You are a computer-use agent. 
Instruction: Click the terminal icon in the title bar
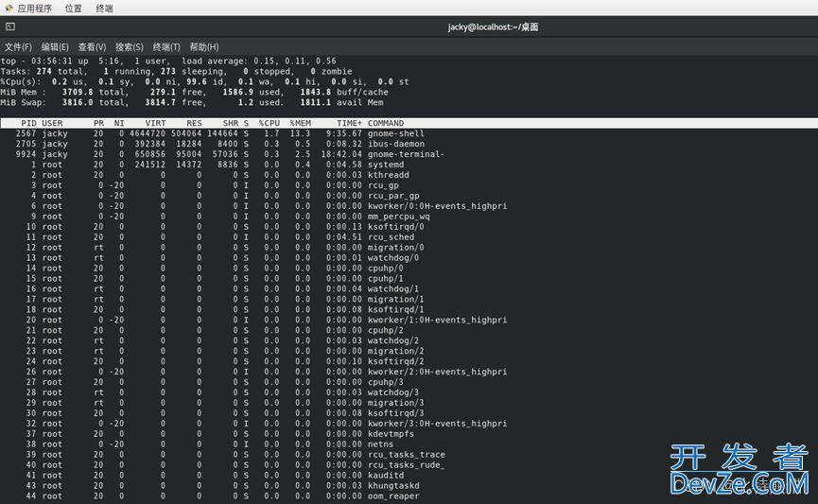(10, 27)
